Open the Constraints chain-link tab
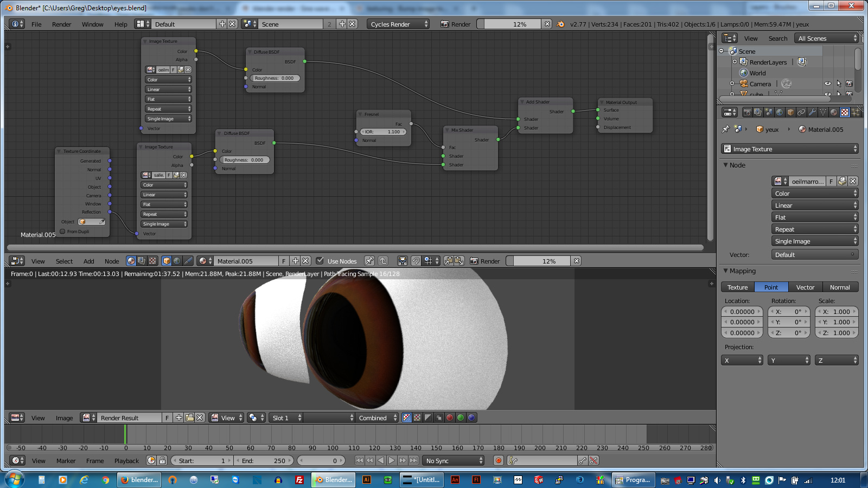Screen dimensions: 868x488 801,112
